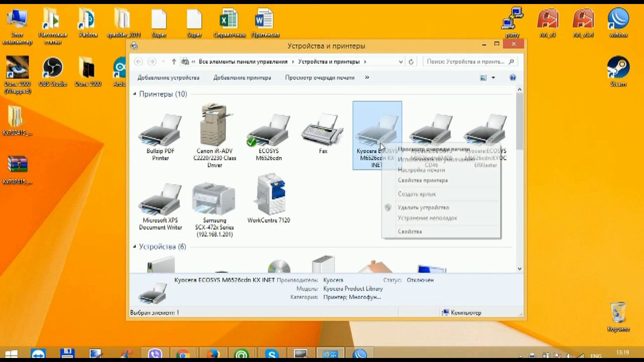Click the taskbar clock showing 13:19

click(x=623, y=354)
